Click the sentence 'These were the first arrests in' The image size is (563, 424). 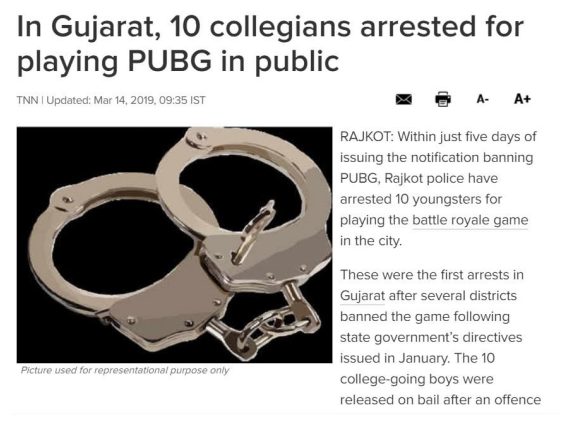[432, 275]
